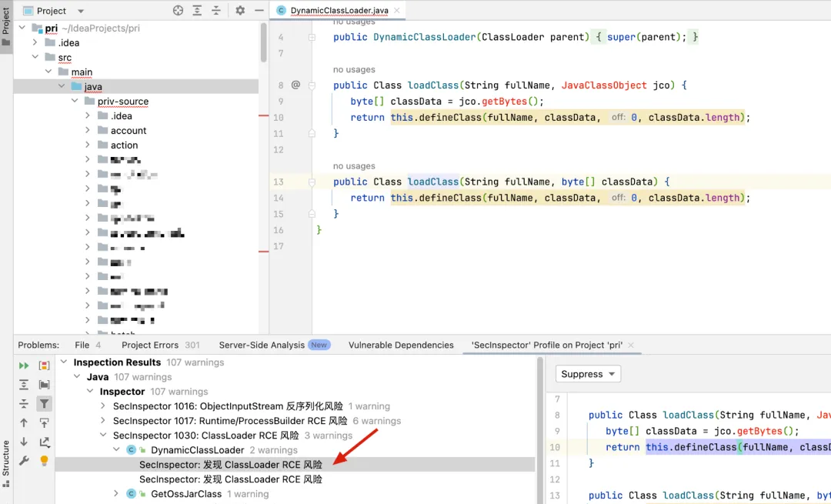
Task: Expand all in Project panel
Action: 197,11
